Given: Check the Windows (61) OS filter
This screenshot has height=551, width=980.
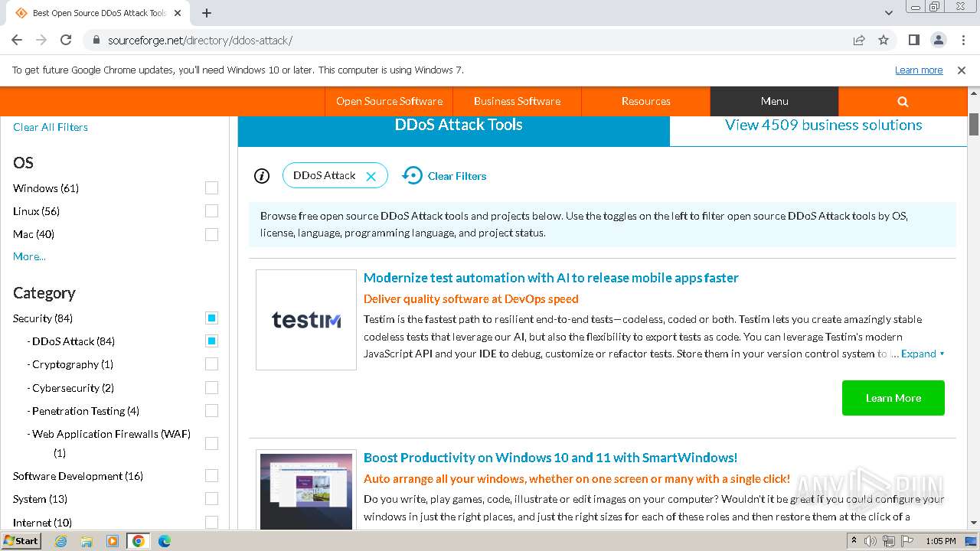Looking at the screenshot, I should (x=211, y=188).
